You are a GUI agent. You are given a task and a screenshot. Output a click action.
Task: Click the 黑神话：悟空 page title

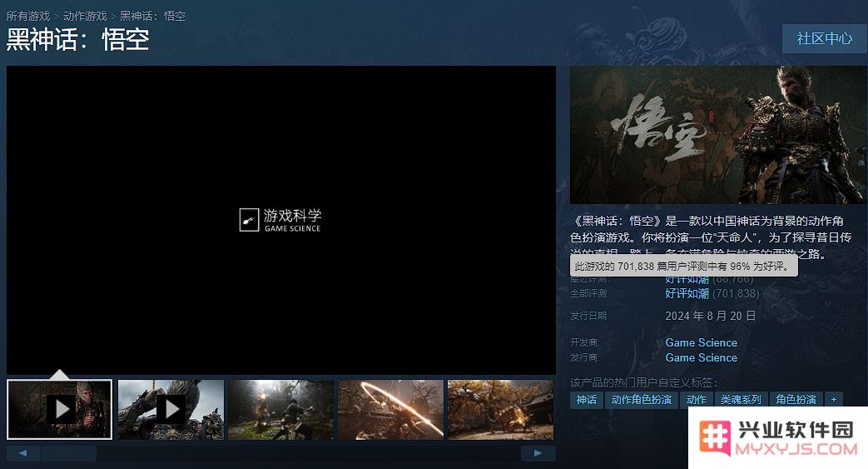pyautogui.click(x=78, y=40)
